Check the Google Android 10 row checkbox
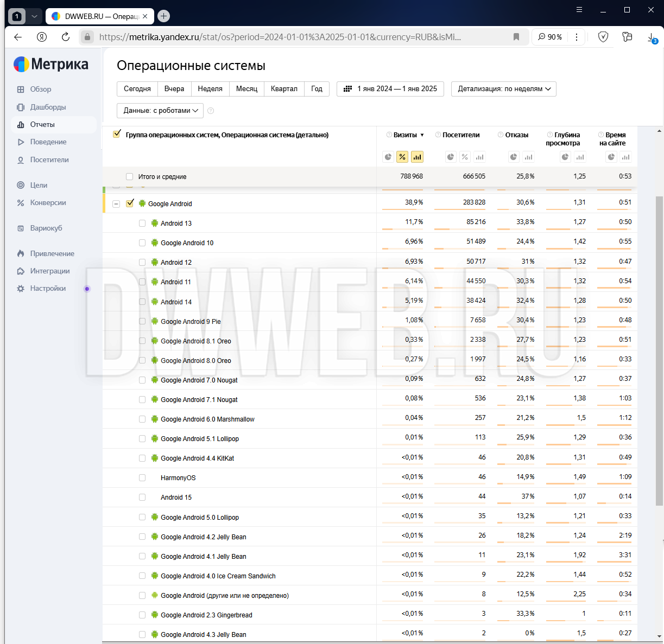 (x=142, y=243)
